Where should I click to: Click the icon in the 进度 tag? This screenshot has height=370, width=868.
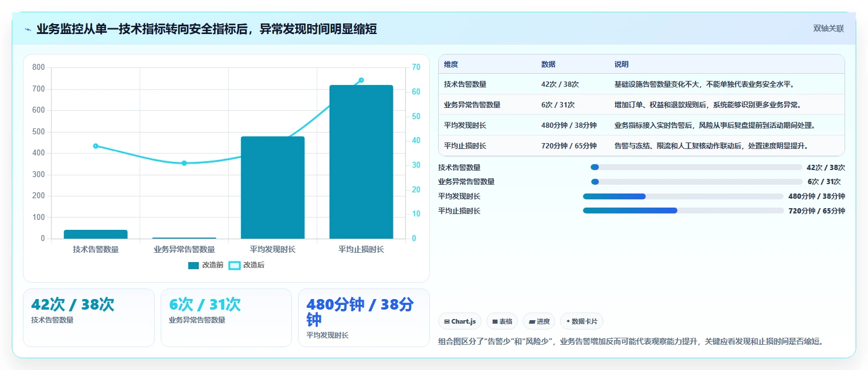pyautogui.click(x=532, y=321)
